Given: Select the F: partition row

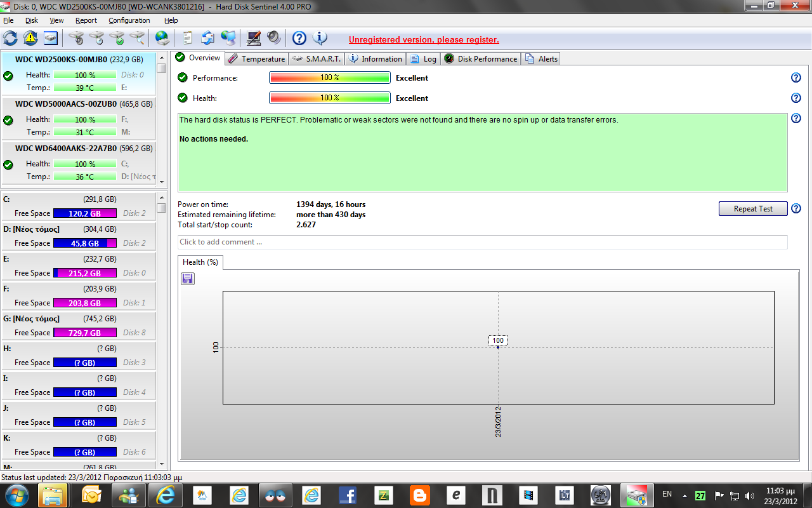Looking at the screenshot, I should pos(78,296).
